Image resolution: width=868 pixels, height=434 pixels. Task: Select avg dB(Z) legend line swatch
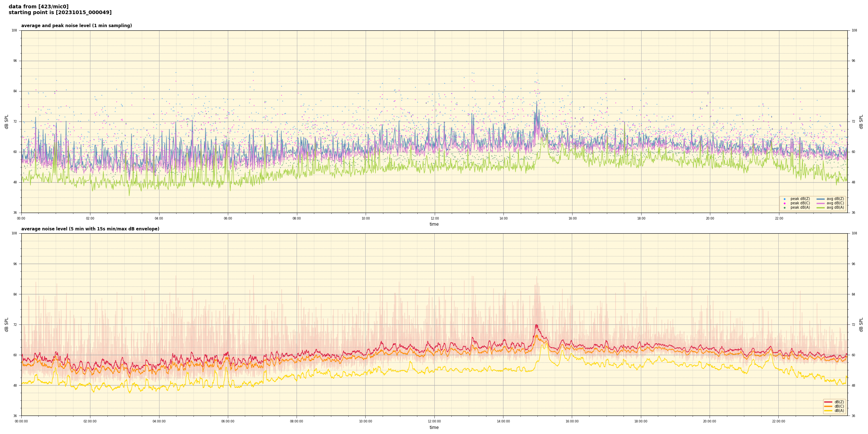point(821,199)
